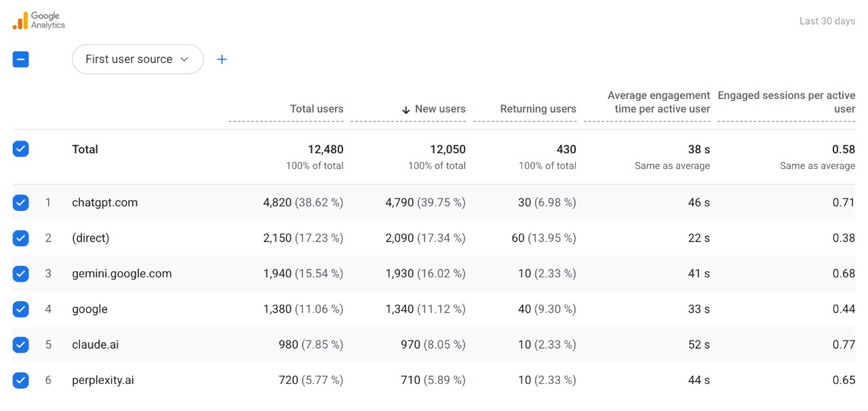Uncheck the claude.ai row checkbox
868x411 pixels.
(x=21, y=345)
